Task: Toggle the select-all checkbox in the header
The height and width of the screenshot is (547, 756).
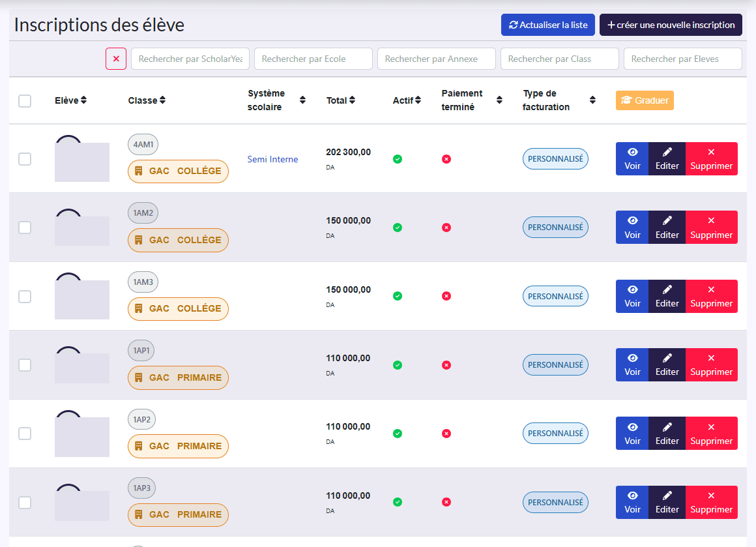Action: 25,101
